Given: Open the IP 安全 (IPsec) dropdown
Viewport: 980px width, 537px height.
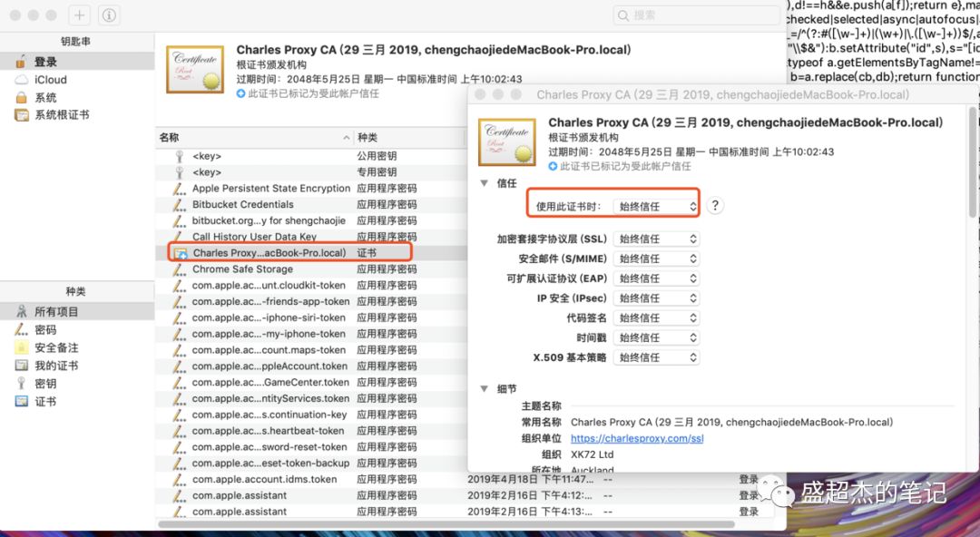Looking at the screenshot, I should [656, 298].
